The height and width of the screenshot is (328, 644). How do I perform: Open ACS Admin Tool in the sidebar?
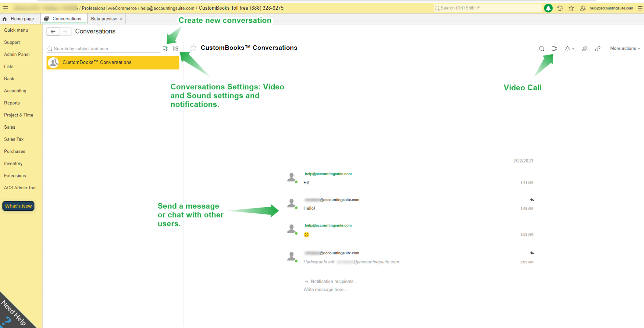pyautogui.click(x=20, y=188)
